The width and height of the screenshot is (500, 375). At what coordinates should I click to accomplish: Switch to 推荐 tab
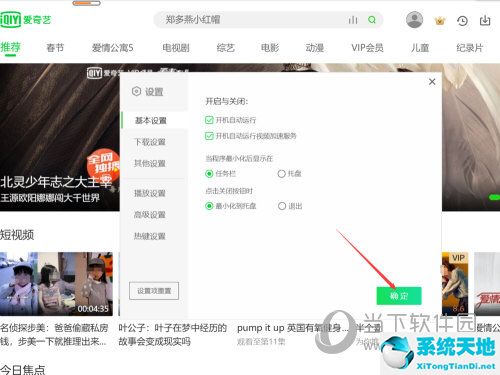coord(10,47)
